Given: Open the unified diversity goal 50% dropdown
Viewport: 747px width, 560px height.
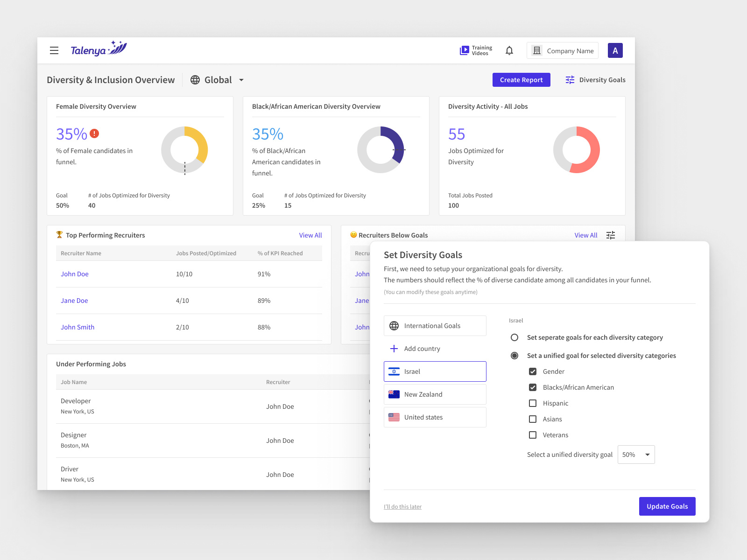Looking at the screenshot, I should click(636, 454).
